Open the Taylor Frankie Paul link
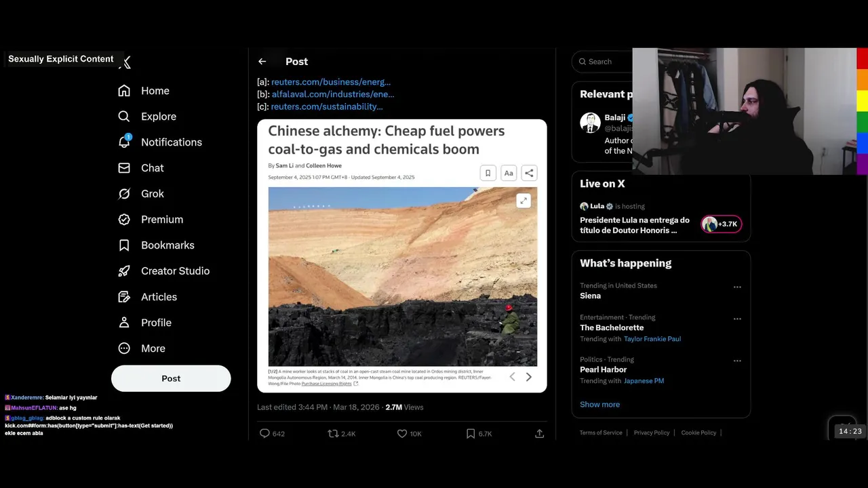This screenshot has height=488, width=868. click(652, 339)
